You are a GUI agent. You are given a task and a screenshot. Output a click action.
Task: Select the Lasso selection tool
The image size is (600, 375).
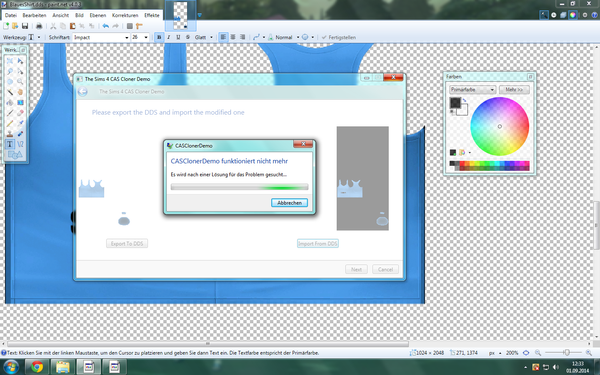coord(10,71)
